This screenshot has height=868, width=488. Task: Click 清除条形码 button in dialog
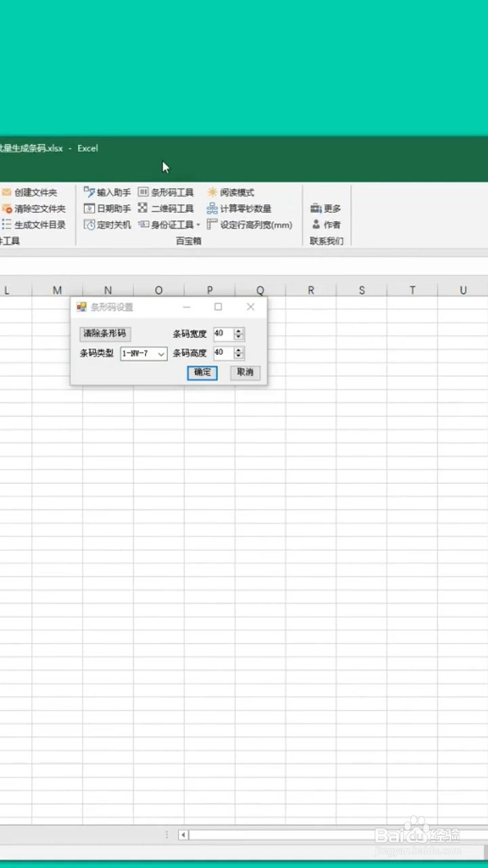105,334
